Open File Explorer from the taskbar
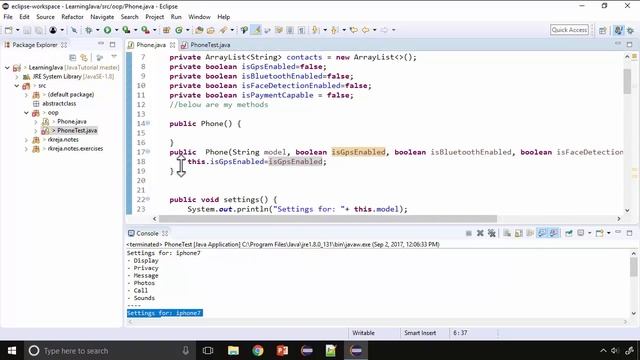The width and height of the screenshot is (640, 360). [x=233, y=351]
